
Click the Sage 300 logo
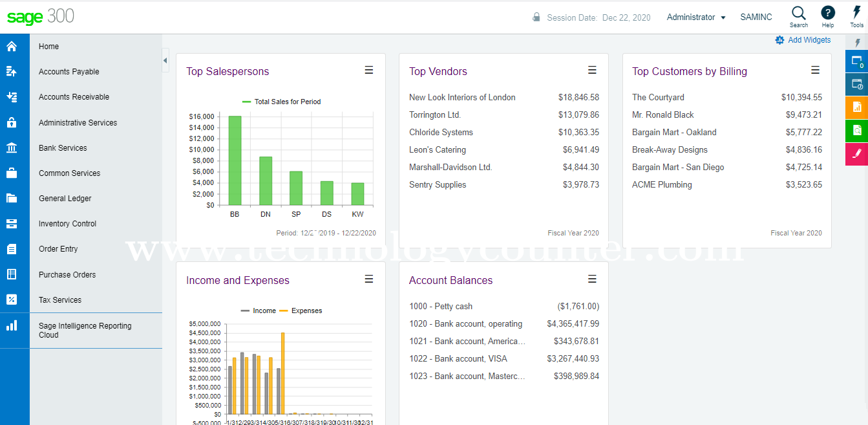pyautogui.click(x=41, y=17)
